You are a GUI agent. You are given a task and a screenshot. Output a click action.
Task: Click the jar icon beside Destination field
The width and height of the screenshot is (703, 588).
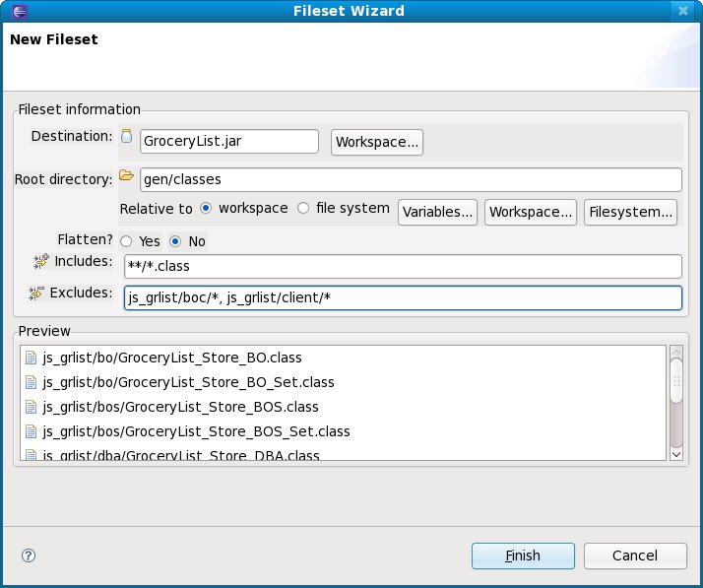[126, 137]
